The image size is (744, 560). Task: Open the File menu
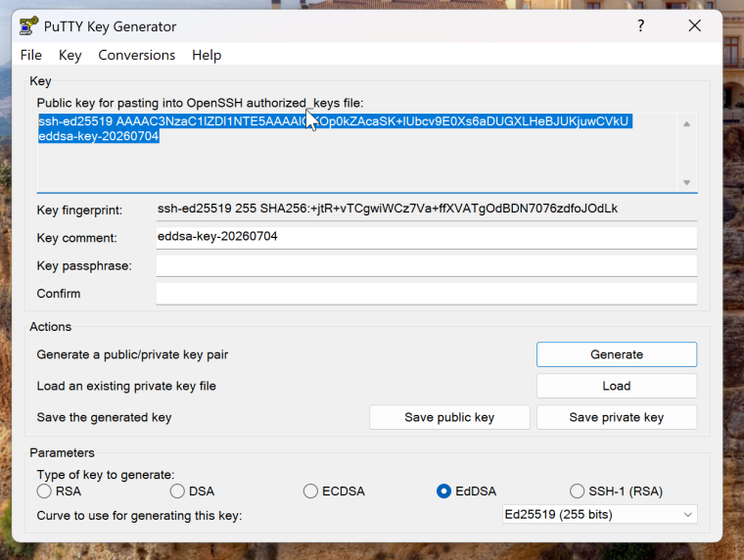click(x=31, y=55)
